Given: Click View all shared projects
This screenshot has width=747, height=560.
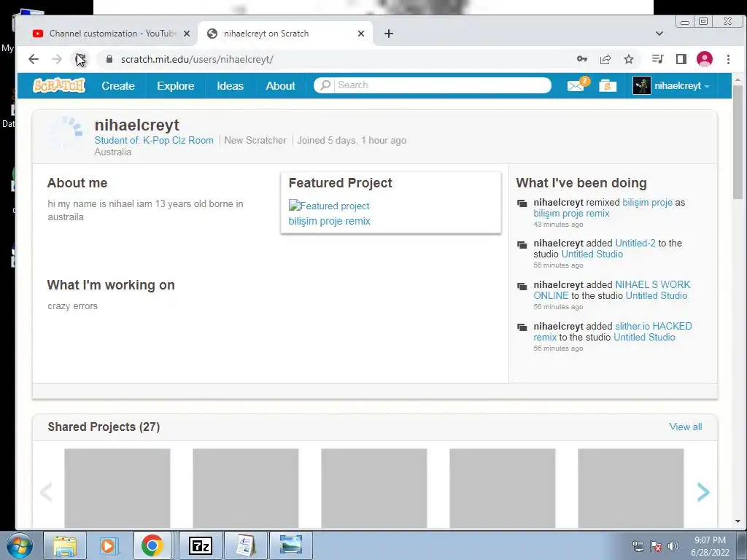Looking at the screenshot, I should [x=686, y=427].
